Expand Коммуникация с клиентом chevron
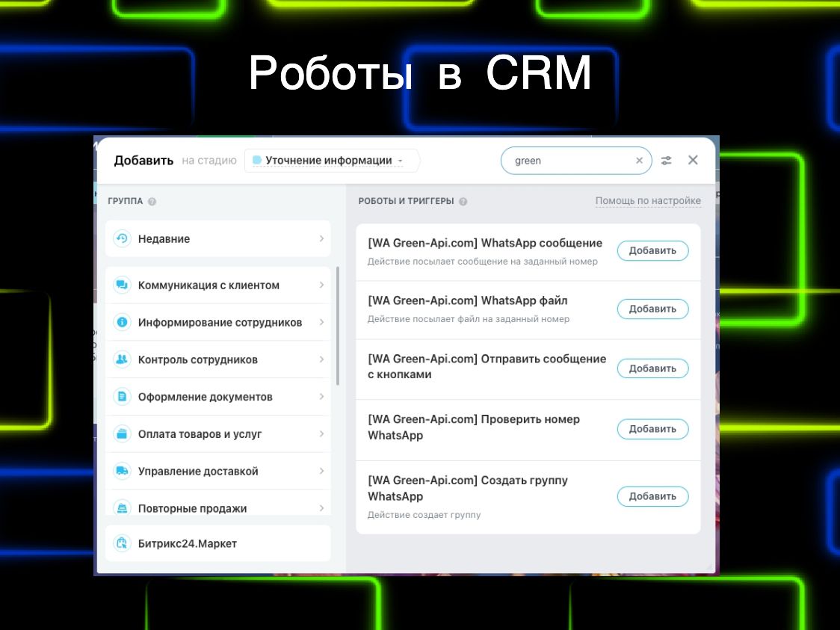The image size is (840, 630). (321, 285)
